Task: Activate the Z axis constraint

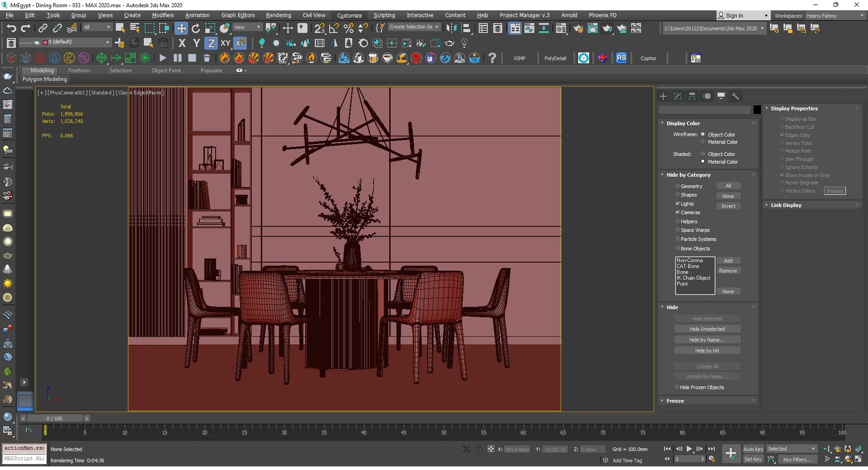Action: (x=211, y=43)
